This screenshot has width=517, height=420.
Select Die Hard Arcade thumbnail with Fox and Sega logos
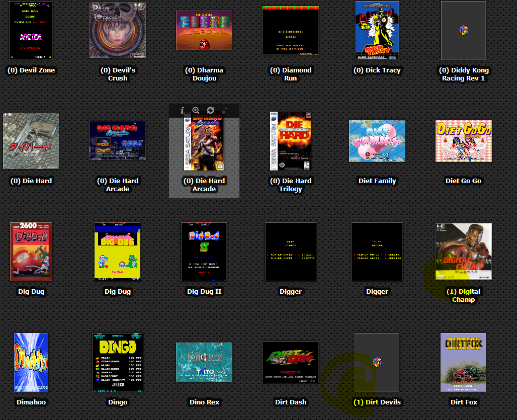point(118,141)
